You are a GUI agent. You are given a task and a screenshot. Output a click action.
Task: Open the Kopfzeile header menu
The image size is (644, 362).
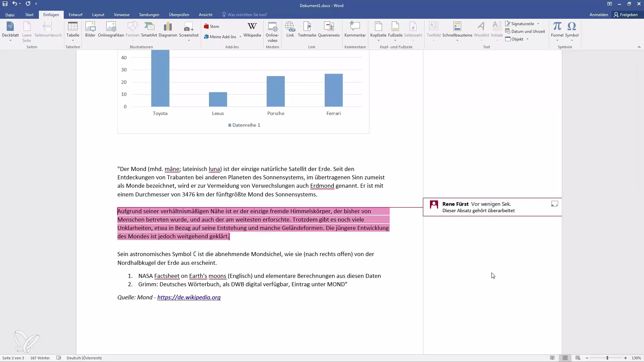(x=378, y=32)
